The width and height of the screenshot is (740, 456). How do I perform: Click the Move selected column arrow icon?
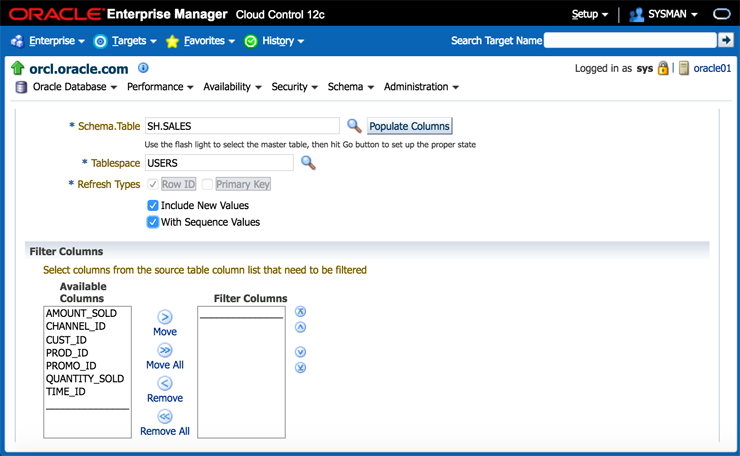[x=165, y=318]
